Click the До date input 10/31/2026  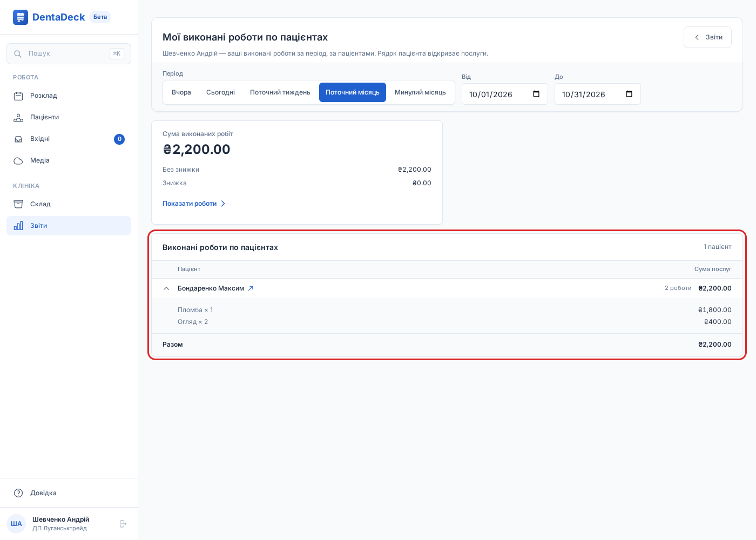(598, 94)
